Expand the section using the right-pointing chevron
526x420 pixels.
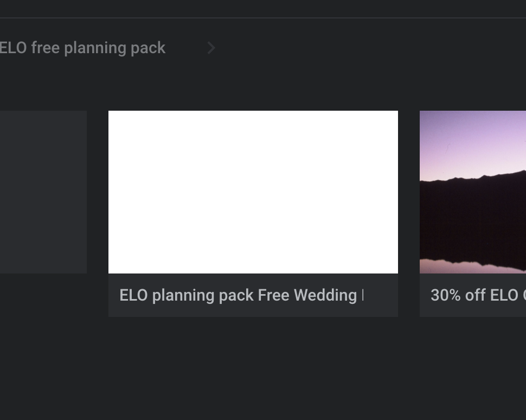point(211,48)
